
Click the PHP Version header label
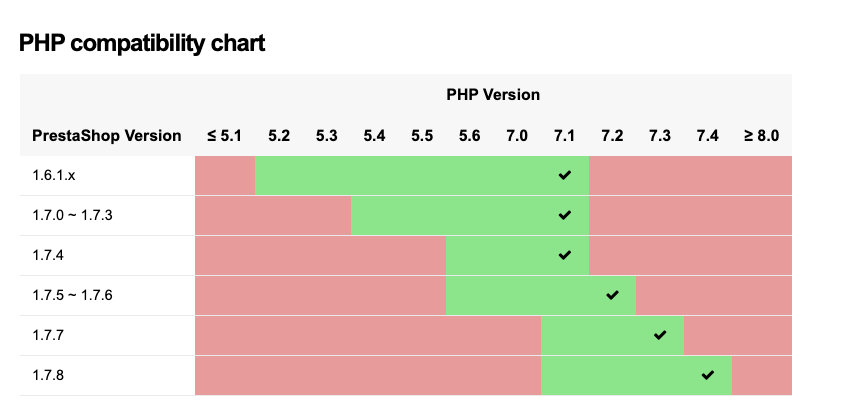click(x=493, y=95)
